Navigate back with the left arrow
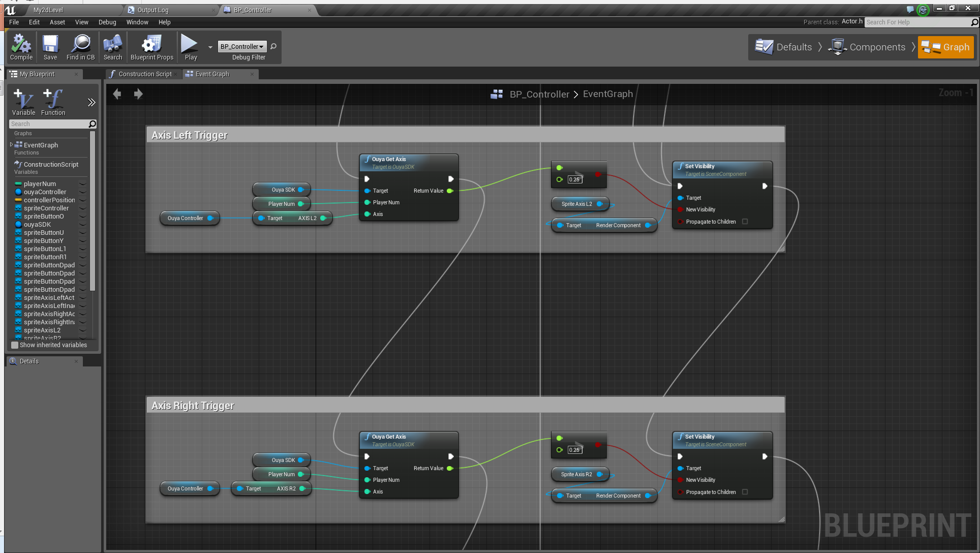Screen dimensions: 980x553 (x=117, y=94)
